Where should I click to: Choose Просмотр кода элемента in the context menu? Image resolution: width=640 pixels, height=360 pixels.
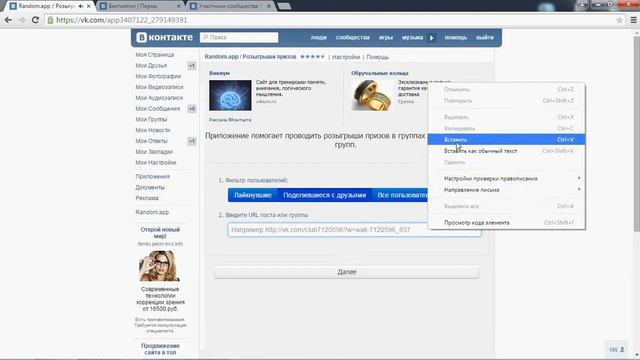506,222
